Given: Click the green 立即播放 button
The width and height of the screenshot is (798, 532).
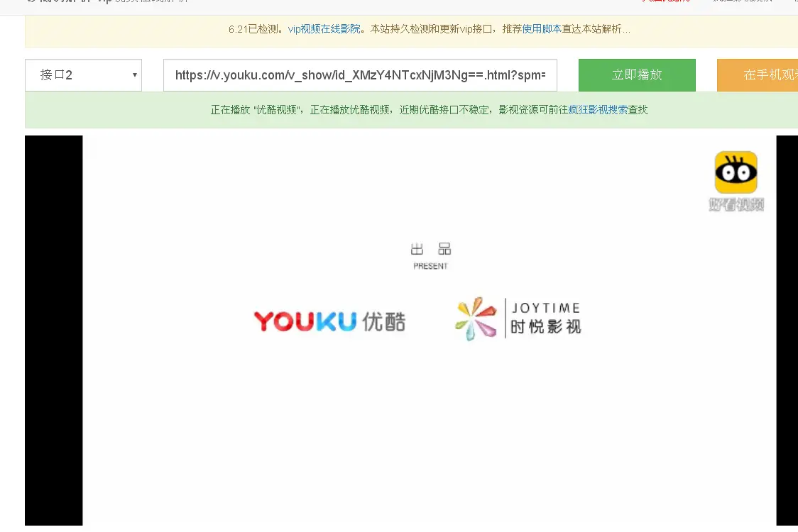Looking at the screenshot, I should 637,75.
